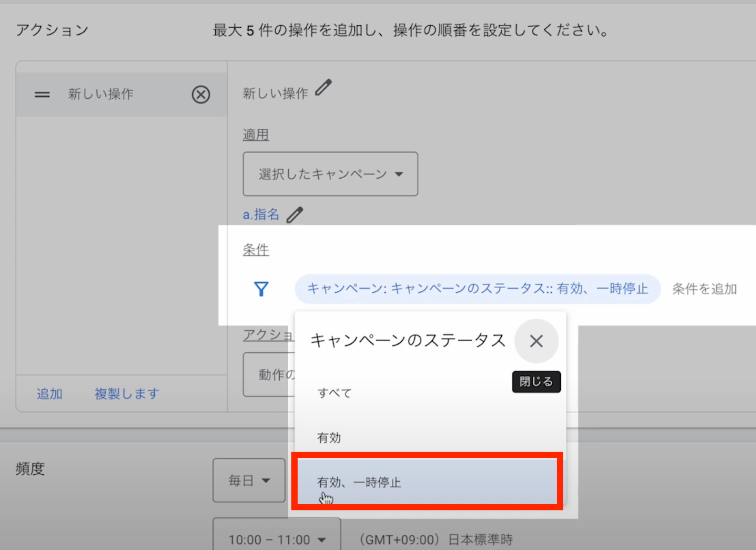
Task: Select the 新しい操作 item in the left list
Action: pyautogui.click(x=101, y=94)
